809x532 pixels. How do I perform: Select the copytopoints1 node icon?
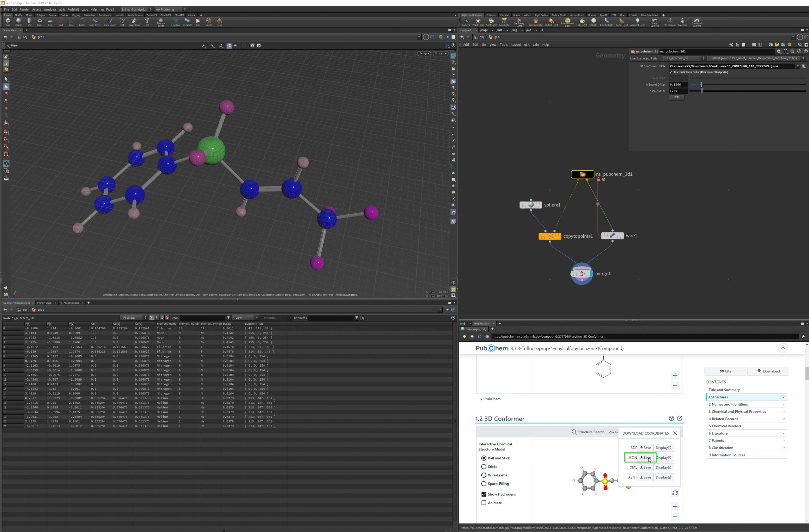coord(550,236)
